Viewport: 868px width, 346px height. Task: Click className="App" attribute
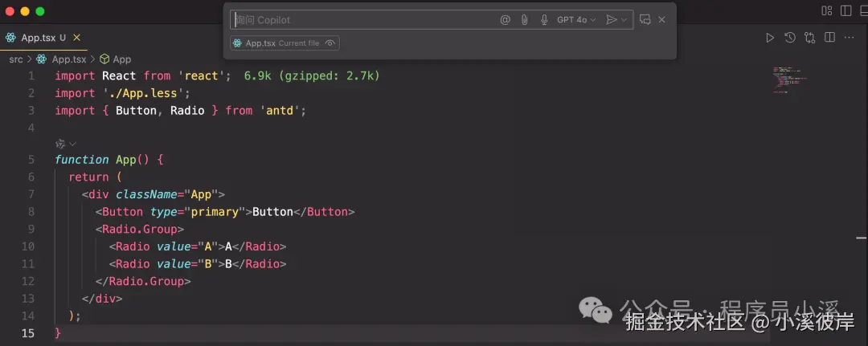(x=166, y=194)
